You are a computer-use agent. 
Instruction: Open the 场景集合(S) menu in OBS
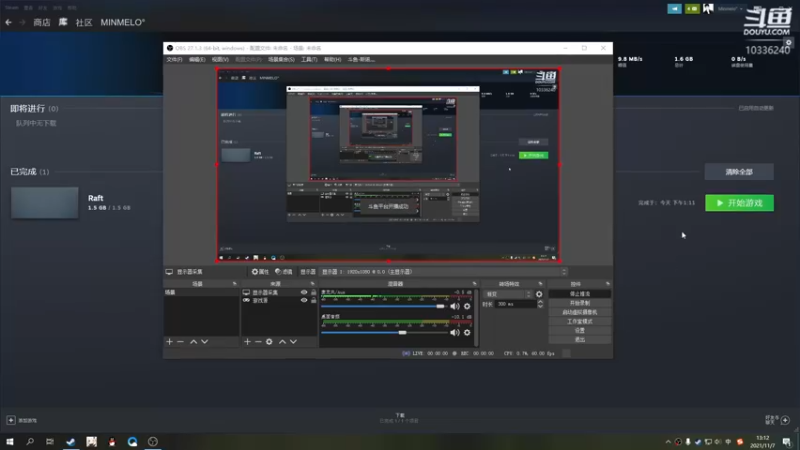pyautogui.click(x=281, y=60)
